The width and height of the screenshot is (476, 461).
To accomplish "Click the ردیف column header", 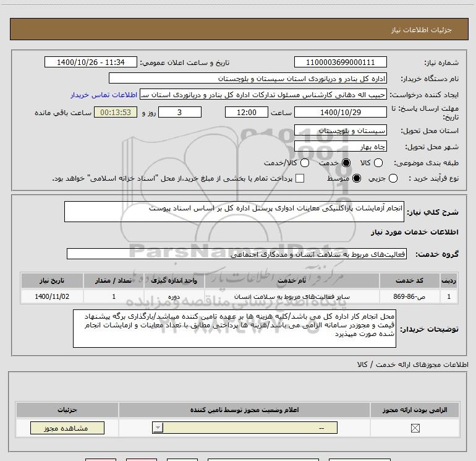I will (449, 280).
